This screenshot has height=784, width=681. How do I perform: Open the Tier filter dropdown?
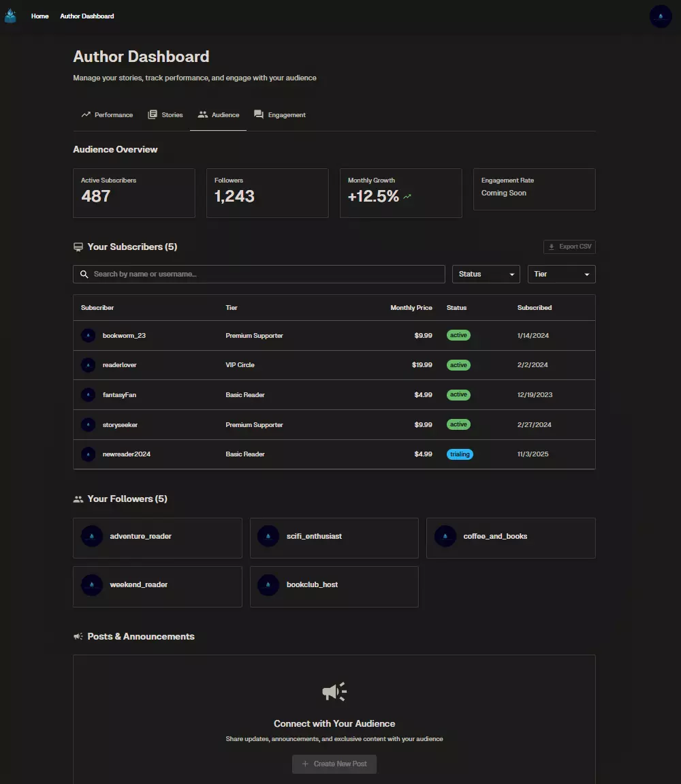pyautogui.click(x=561, y=274)
